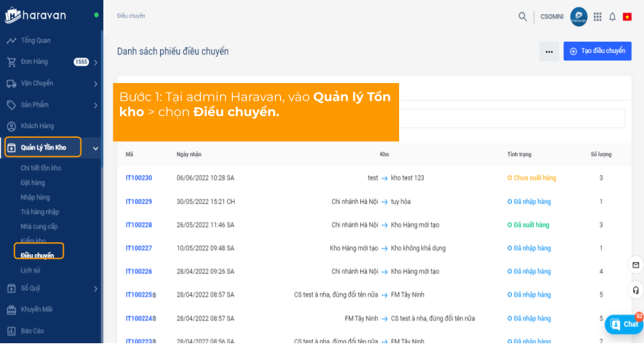Open the headset support widget

coord(635,290)
